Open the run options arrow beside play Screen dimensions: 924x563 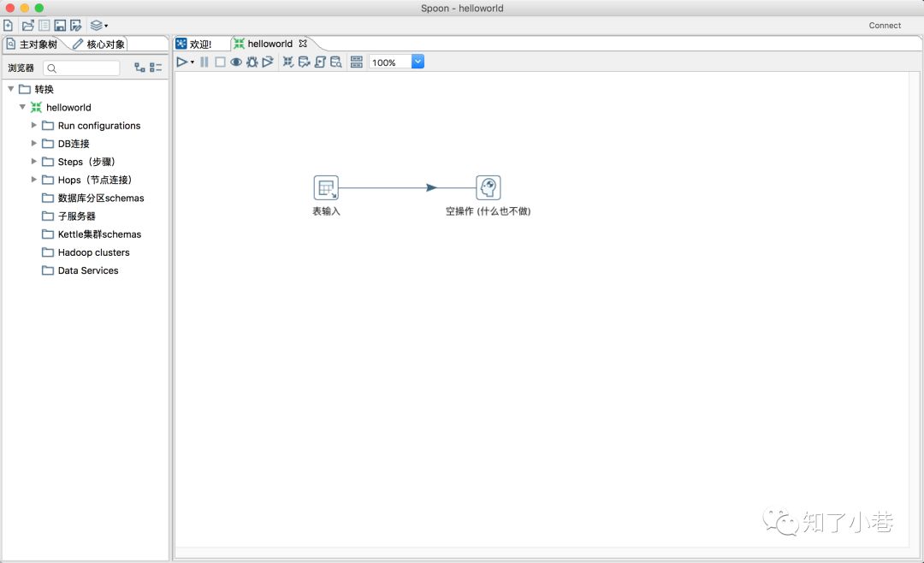(x=192, y=62)
